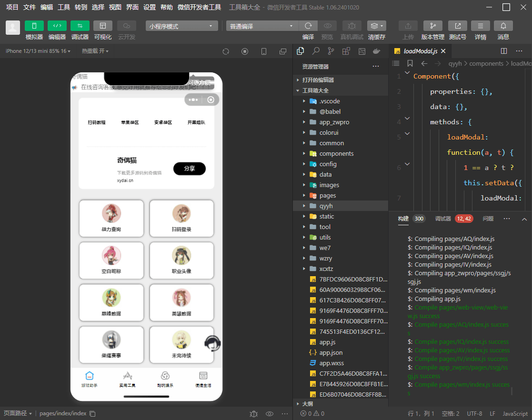This screenshot has width=532, height=420.
Task: Open the source control branch icon
Action: tap(331, 51)
